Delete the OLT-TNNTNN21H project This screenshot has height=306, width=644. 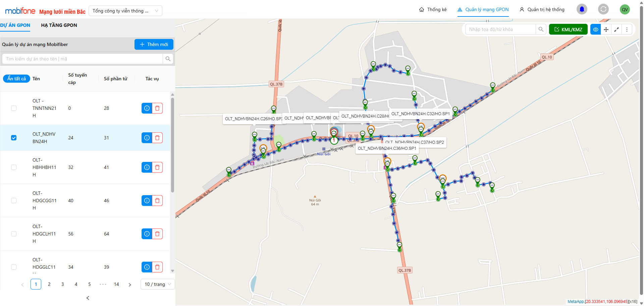157,108
